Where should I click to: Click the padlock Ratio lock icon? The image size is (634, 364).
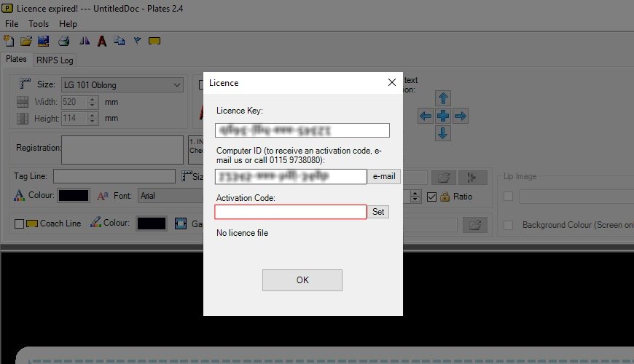tap(445, 197)
